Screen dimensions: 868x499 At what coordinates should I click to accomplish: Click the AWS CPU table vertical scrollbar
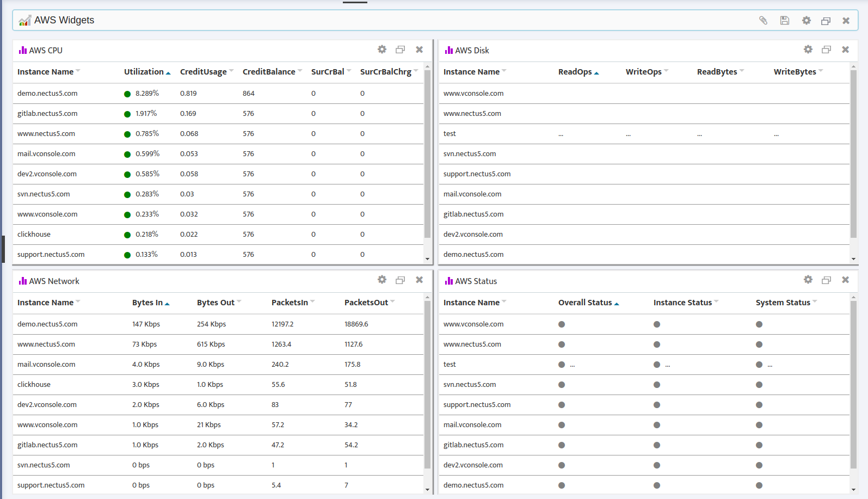(x=427, y=154)
